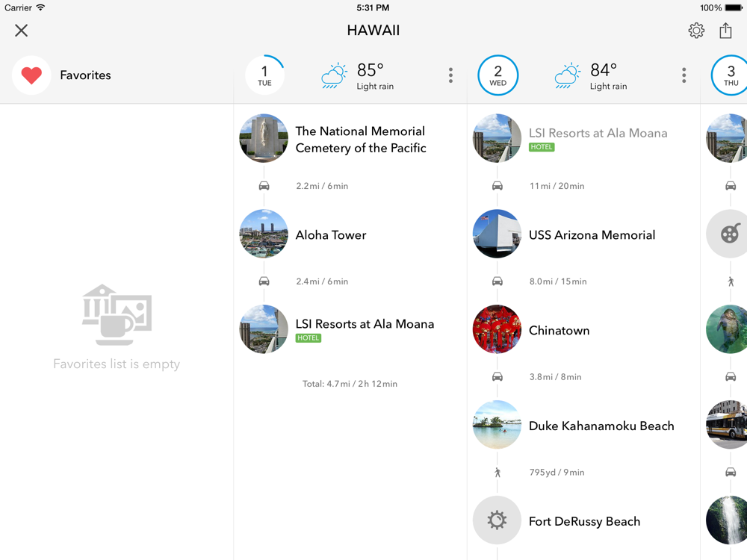Tap day 3 car icon below bus photo

click(x=731, y=473)
